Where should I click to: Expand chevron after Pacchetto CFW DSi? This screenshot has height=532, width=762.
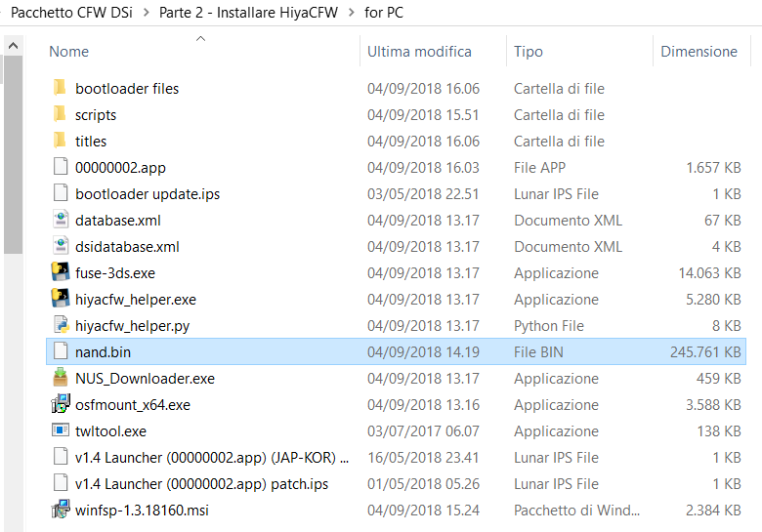[x=147, y=13]
